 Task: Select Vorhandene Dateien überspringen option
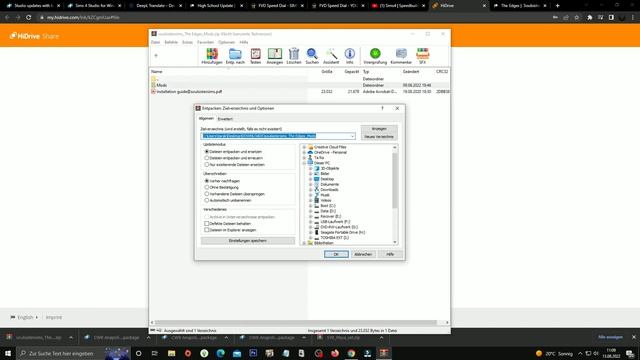point(207,194)
